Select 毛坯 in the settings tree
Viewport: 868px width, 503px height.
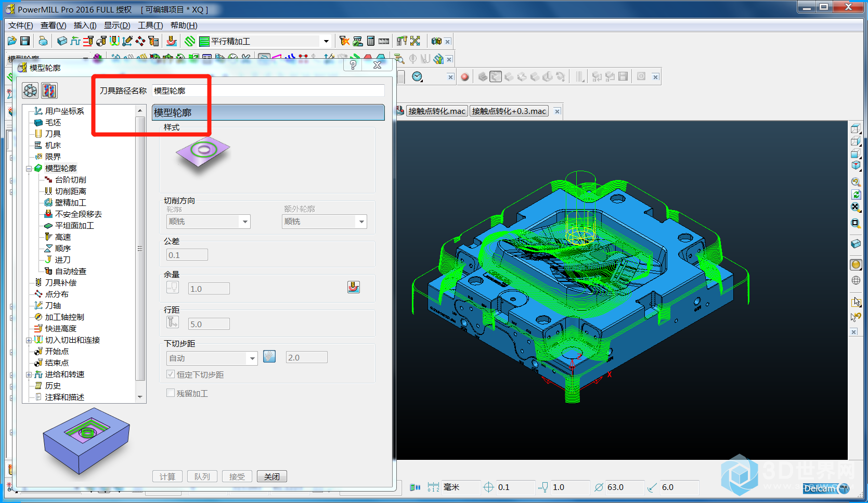point(53,123)
